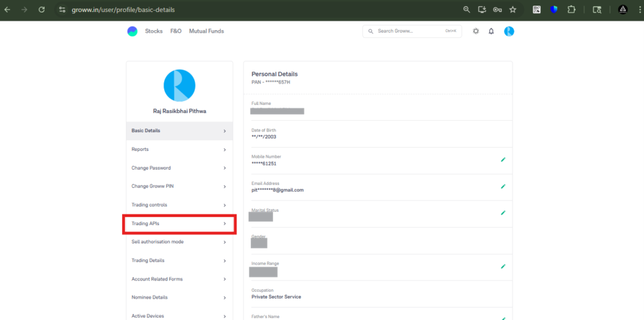644x320 pixels.
Task: Expand the Reports section arrow
Action: [225, 150]
